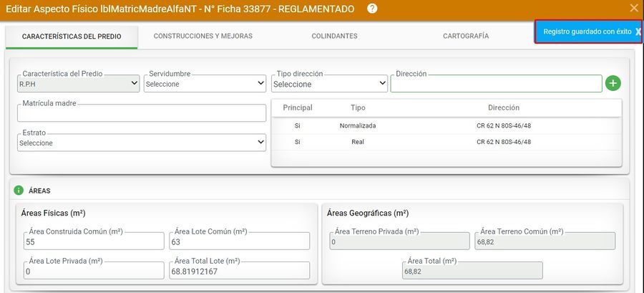Focus the Matrícula madre text field

point(142,113)
